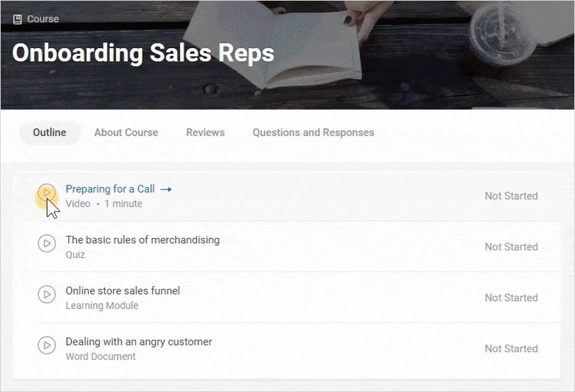Click Not Started status for Preparing for a Call
The height and width of the screenshot is (392, 575).
coord(510,196)
